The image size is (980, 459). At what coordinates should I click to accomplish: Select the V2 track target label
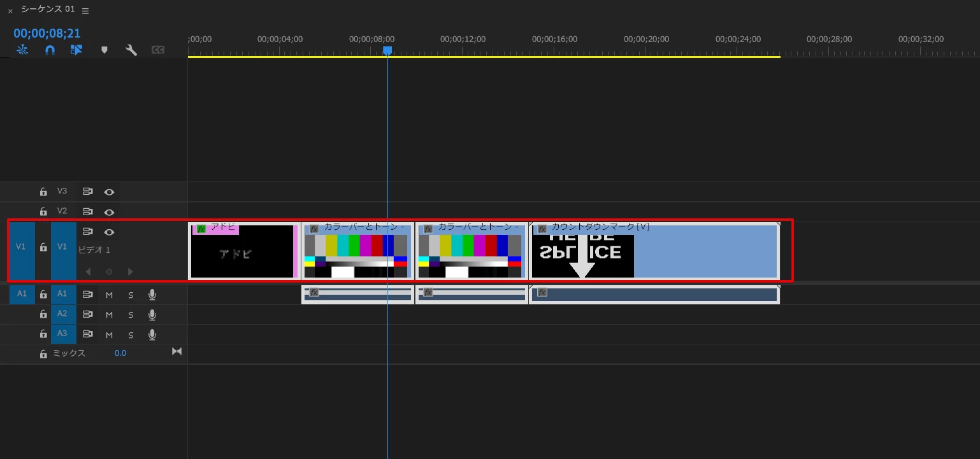point(62,211)
